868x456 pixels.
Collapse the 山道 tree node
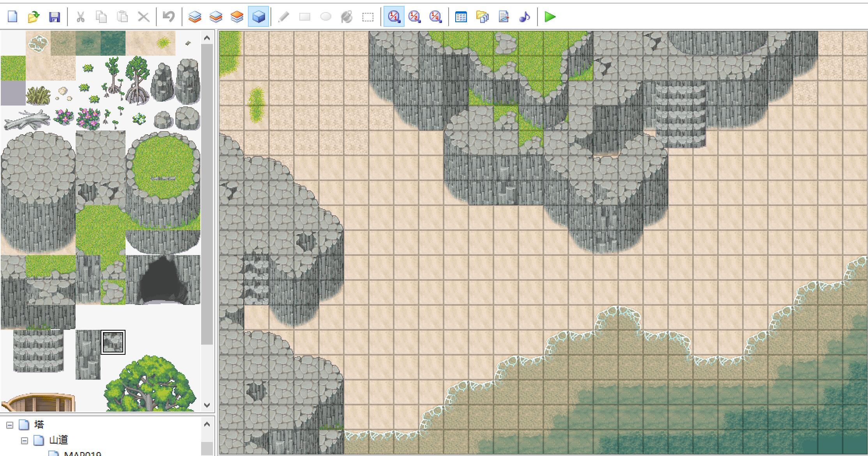25,441
